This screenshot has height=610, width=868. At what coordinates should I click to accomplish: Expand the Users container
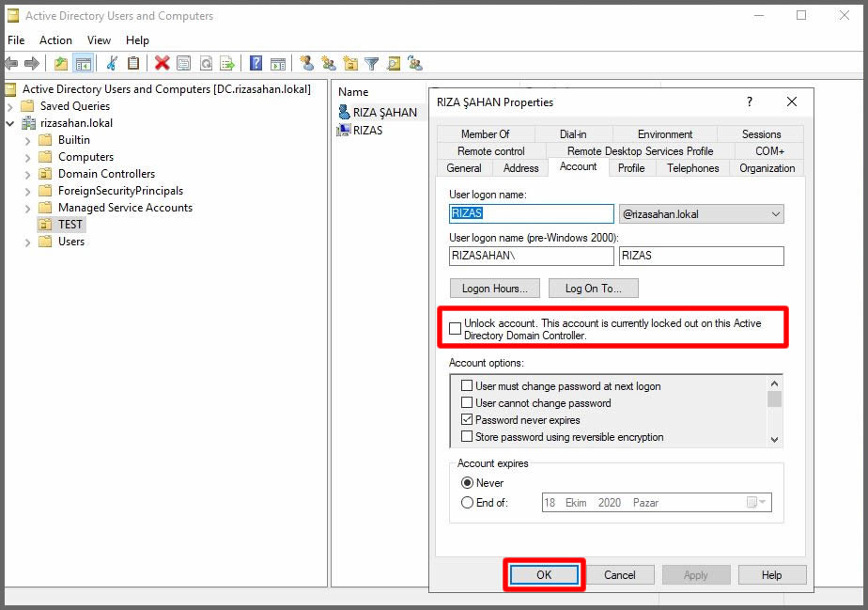(27, 242)
